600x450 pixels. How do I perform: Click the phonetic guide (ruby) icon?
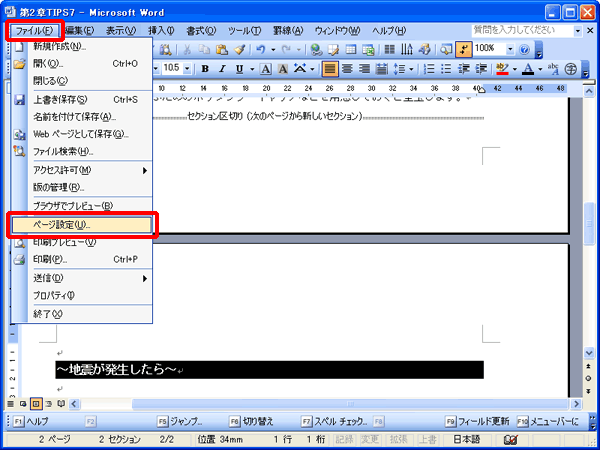point(553,69)
